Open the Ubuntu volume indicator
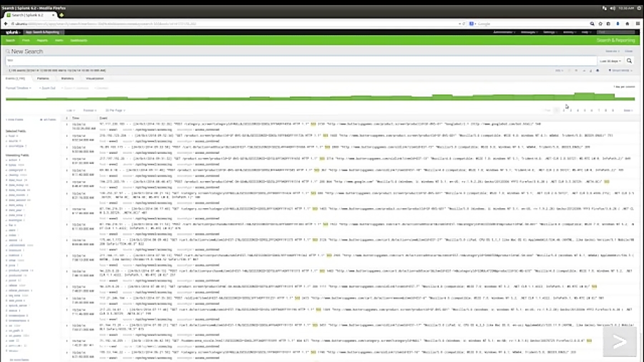 coord(613,8)
